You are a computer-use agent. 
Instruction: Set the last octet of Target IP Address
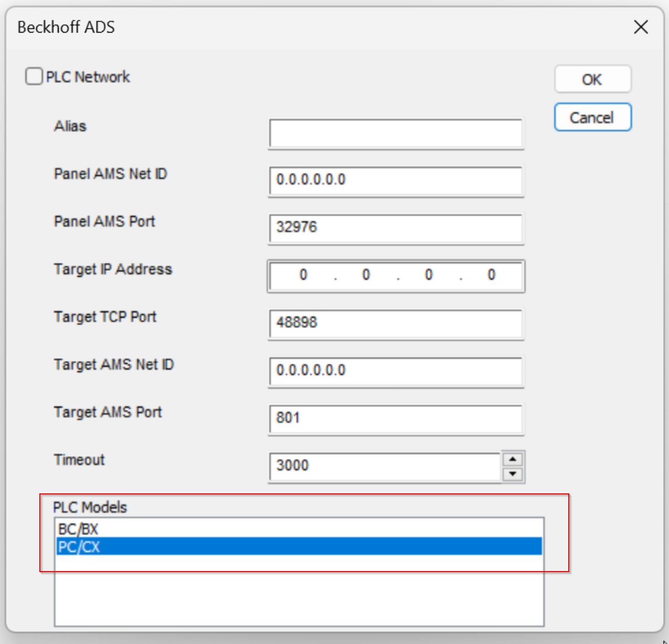[491, 275]
